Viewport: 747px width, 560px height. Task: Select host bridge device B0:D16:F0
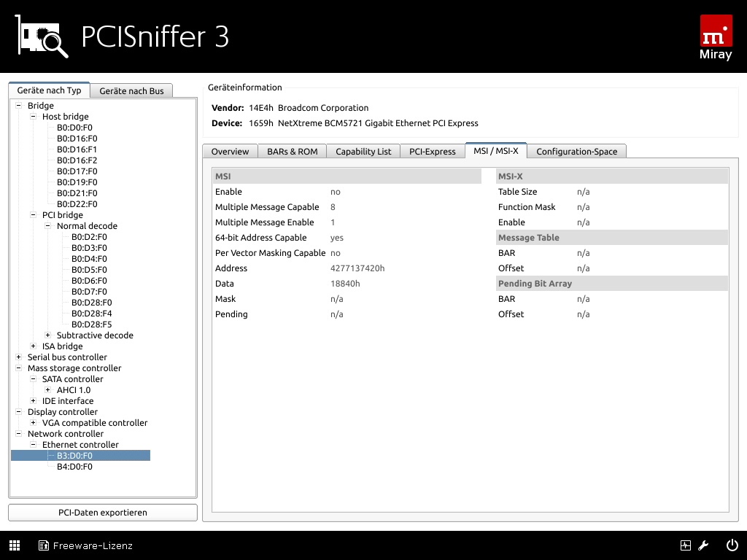77,139
